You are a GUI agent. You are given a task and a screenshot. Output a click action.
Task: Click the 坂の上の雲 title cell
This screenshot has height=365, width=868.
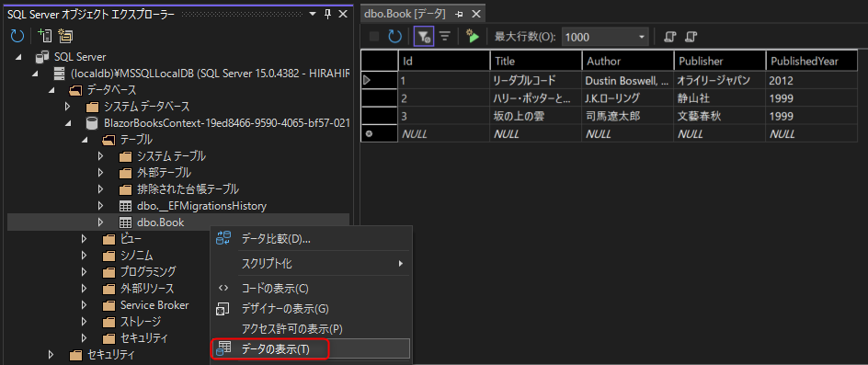tap(535, 116)
